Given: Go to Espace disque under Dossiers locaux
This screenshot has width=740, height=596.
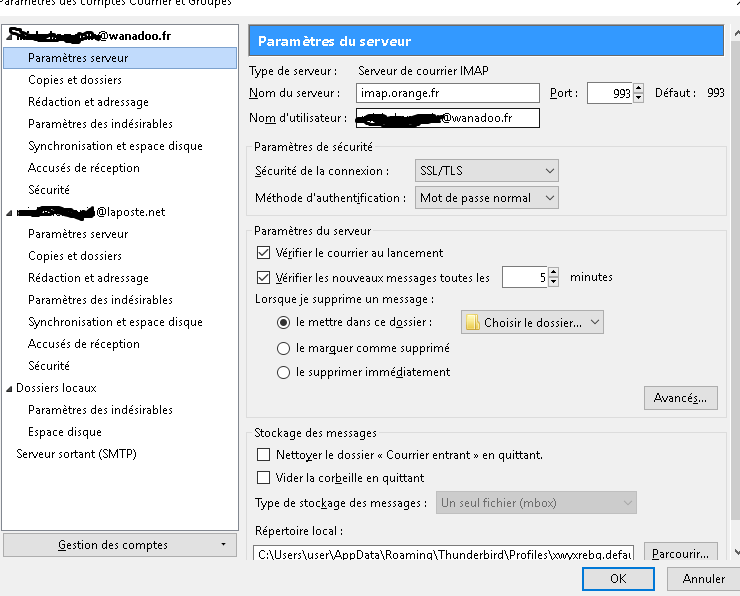Looking at the screenshot, I should (65, 432).
